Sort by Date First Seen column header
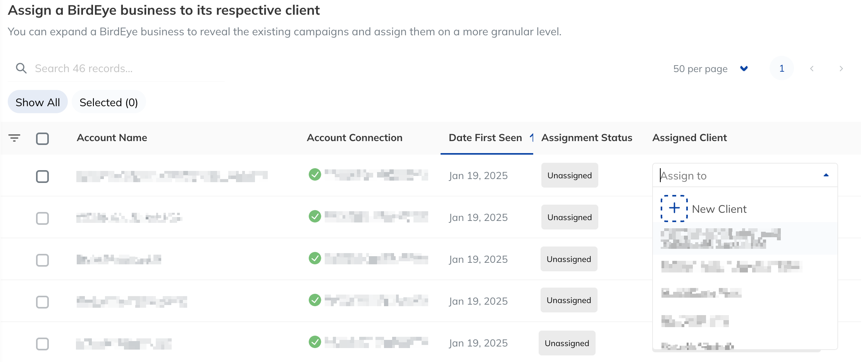The width and height of the screenshot is (868, 362). click(485, 138)
